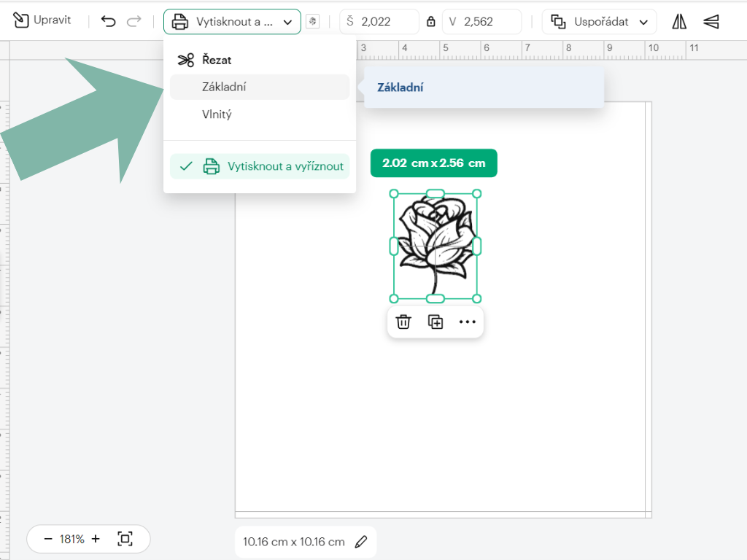Image resolution: width=747 pixels, height=560 pixels.
Task: Redo the last action
Action: pos(134,21)
